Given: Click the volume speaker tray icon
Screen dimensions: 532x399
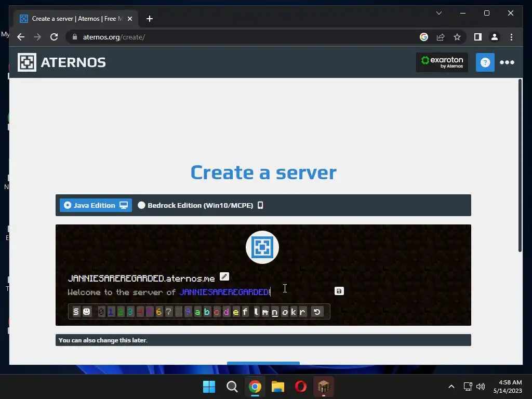Looking at the screenshot, I should point(481,387).
